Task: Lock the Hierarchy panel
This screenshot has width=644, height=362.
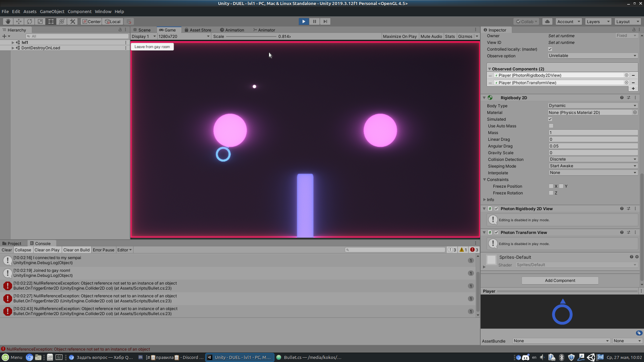Action: 120,30
